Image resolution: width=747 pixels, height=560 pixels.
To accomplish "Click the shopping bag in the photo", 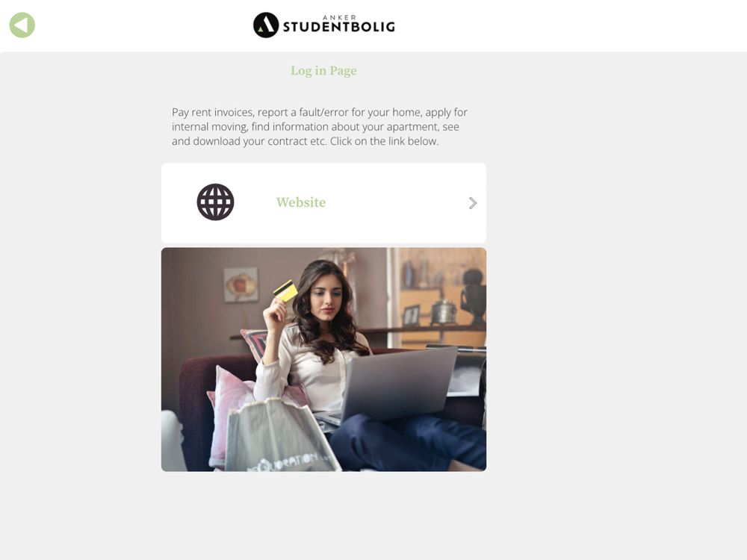I will (281, 436).
